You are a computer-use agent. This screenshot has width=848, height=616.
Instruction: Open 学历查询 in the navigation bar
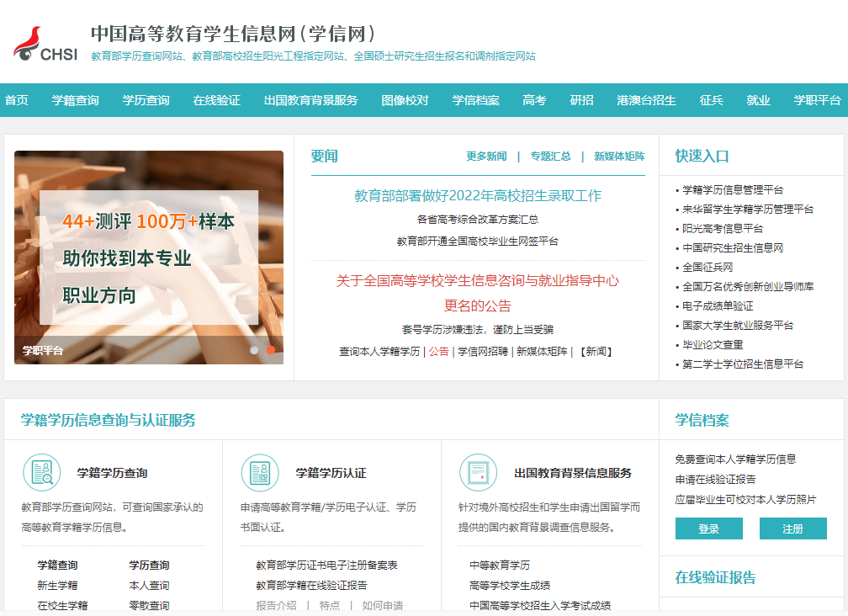tap(146, 101)
